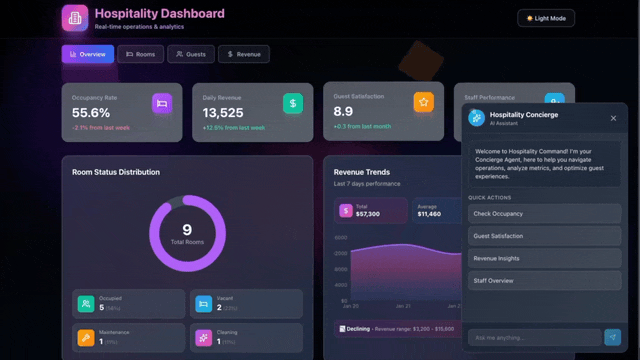
Task: Click the Declining trend icon
Action: [342, 329]
